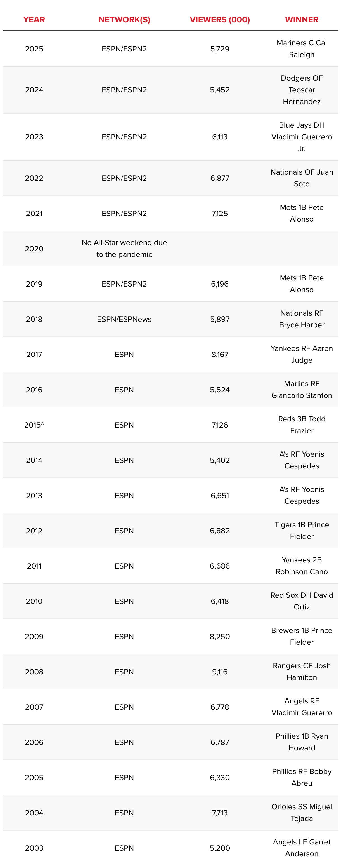The image size is (341, 868).
Task: Click the YEAR column header
Action: (34, 20)
